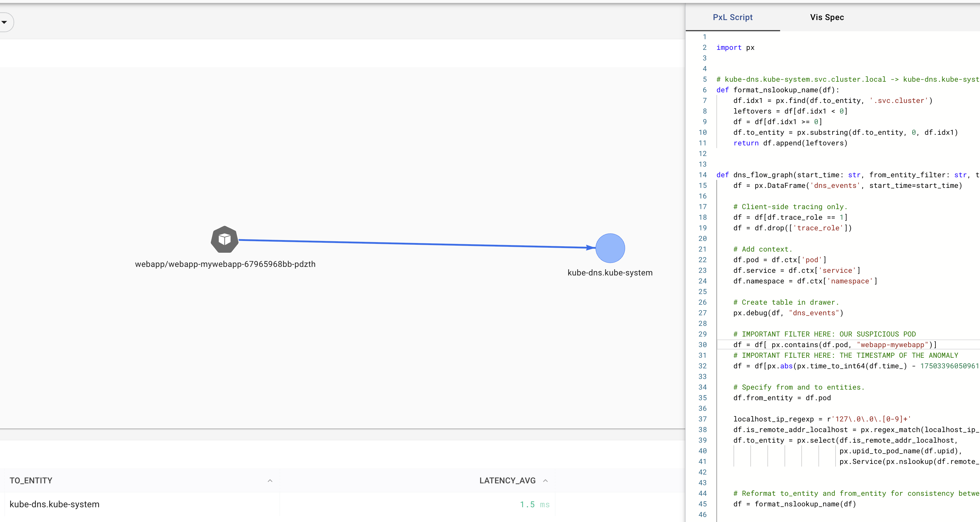Click the 'df = format_nslookup_name(df)' line
This screenshot has height=522, width=980.
(x=794, y=504)
